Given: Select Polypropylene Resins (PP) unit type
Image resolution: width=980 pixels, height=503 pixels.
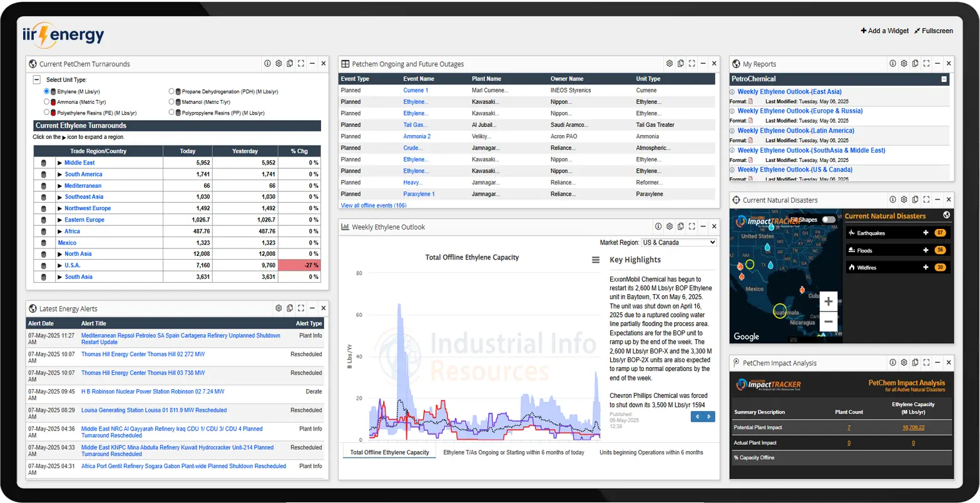Looking at the screenshot, I should [x=171, y=113].
